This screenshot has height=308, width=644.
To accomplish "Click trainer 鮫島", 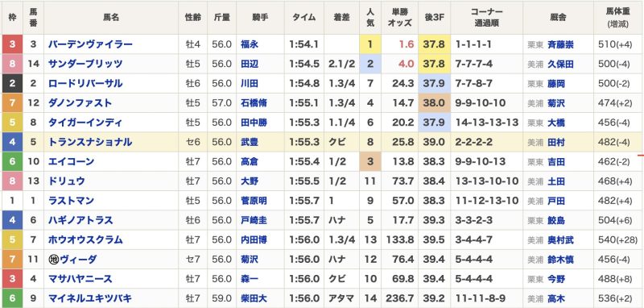I will click(556, 221).
